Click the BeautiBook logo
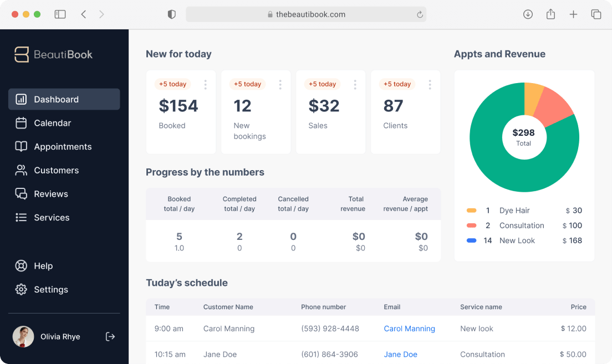This screenshot has width=612, height=364. (52, 54)
